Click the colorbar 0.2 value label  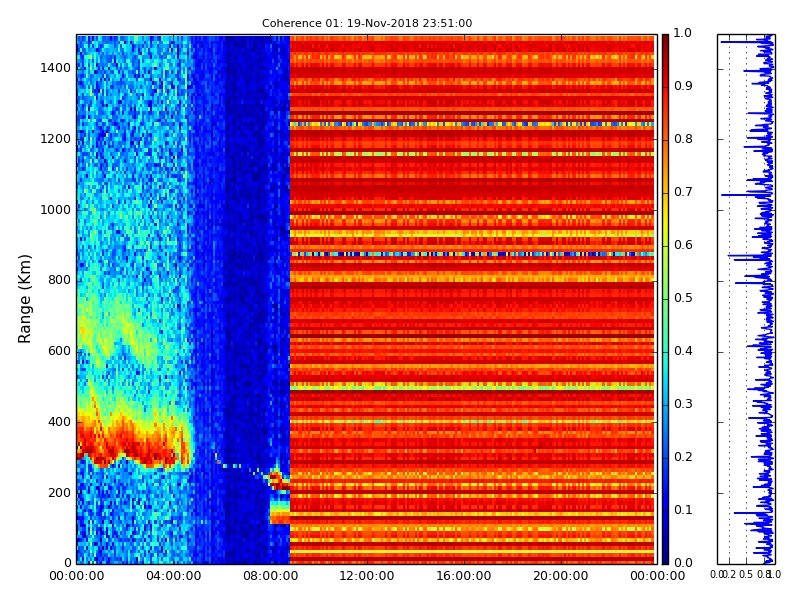[683, 457]
